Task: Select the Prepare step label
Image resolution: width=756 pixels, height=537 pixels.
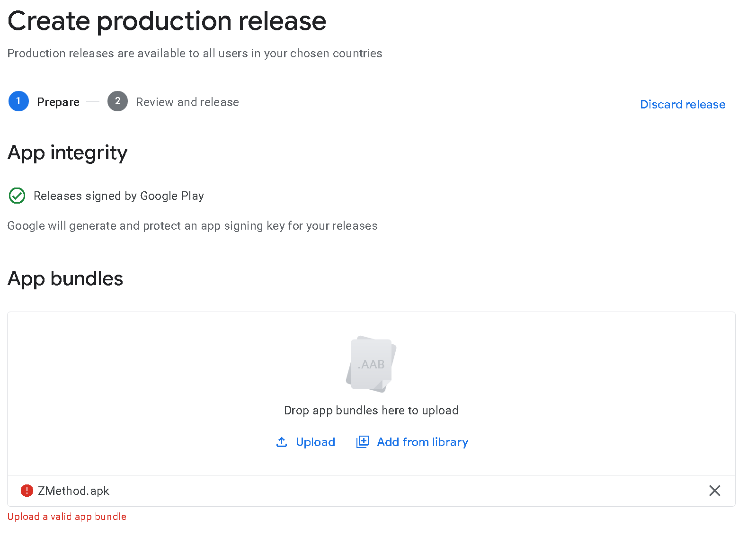Action: point(58,102)
